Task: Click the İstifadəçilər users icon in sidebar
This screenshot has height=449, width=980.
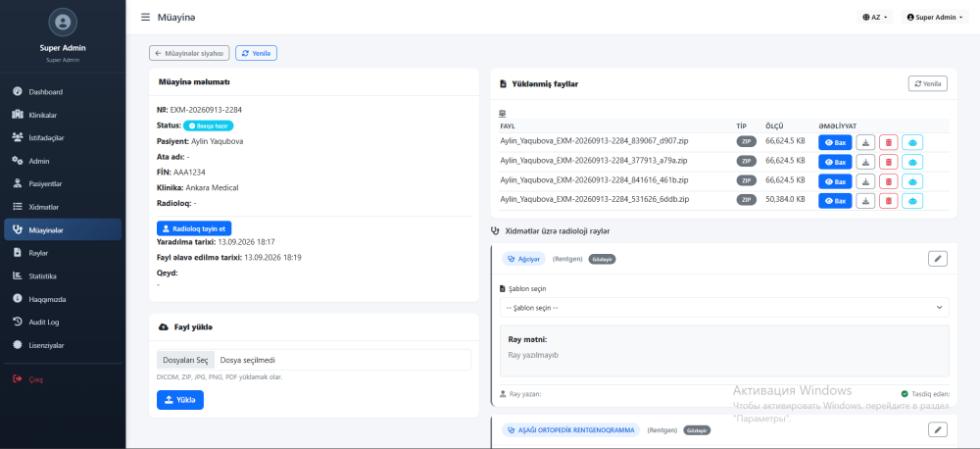Action: click(x=18, y=137)
